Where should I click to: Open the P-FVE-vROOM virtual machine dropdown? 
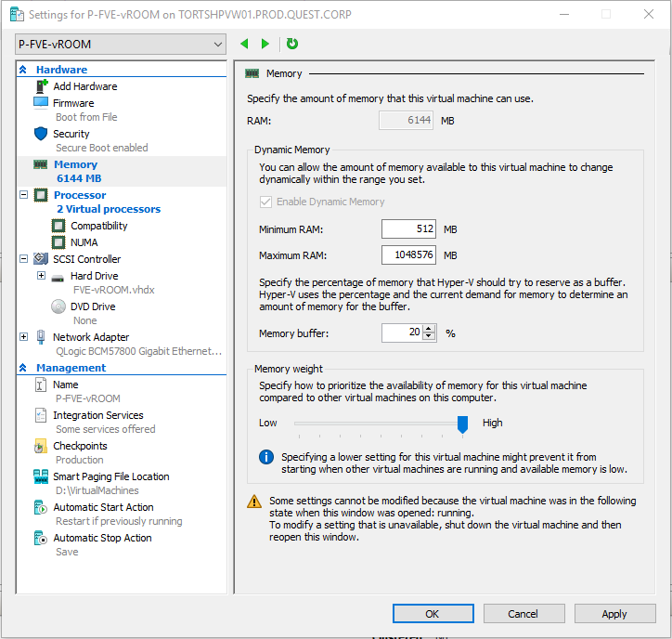click(x=121, y=44)
